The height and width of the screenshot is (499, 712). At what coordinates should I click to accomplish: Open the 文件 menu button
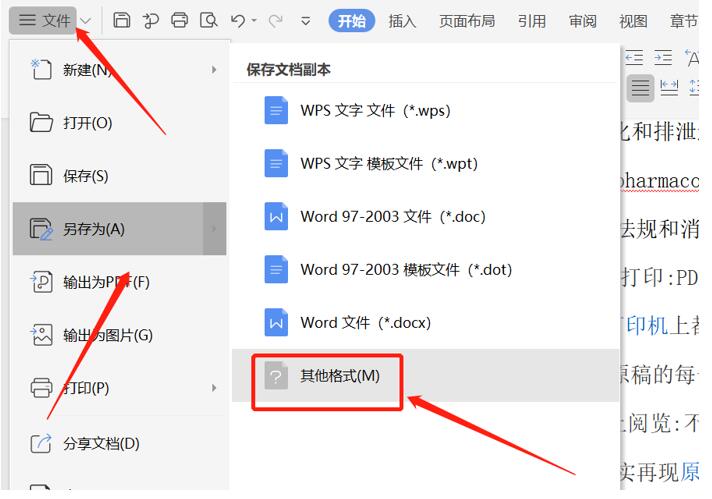pos(44,20)
